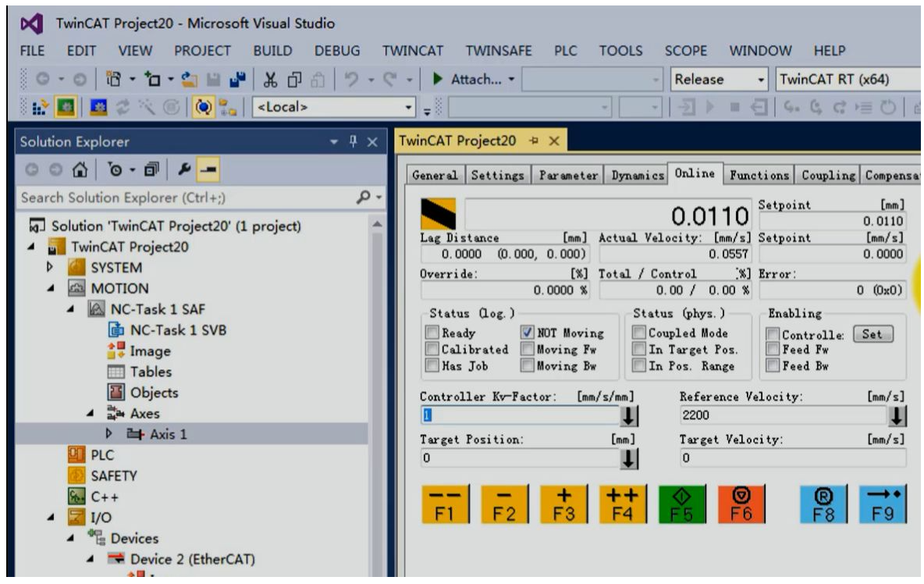Click Solution Explorer scrollbar up arrow
This screenshot has height=584, width=924.
(377, 224)
